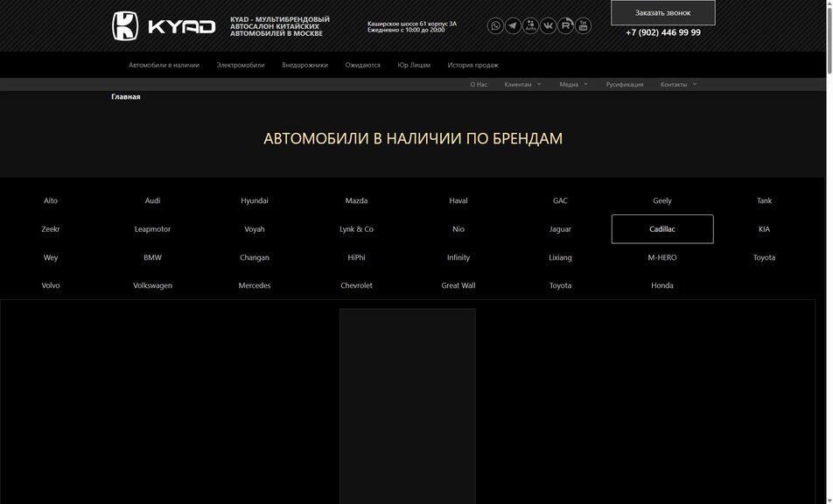
Task: Open the VK social page icon
Action: [x=548, y=25]
